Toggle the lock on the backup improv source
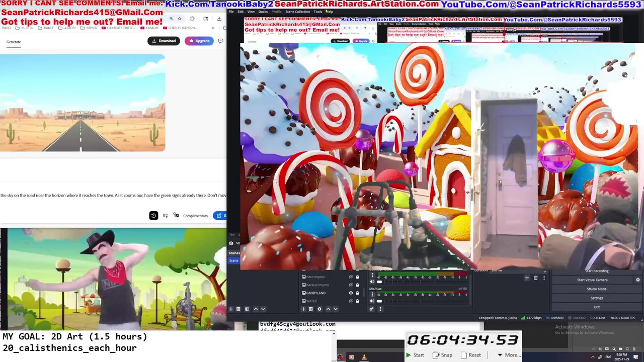This screenshot has width=644, height=362. point(357,285)
